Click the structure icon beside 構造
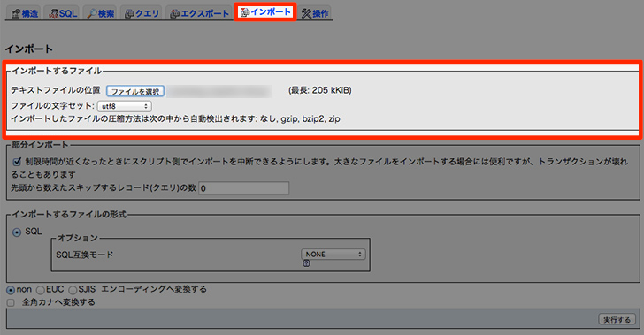 tap(16, 13)
